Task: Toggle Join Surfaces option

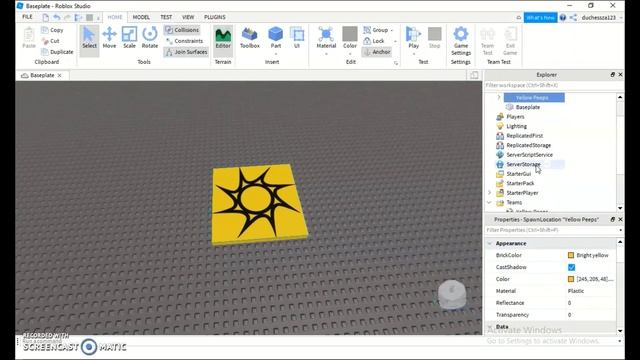Action: 186,52
